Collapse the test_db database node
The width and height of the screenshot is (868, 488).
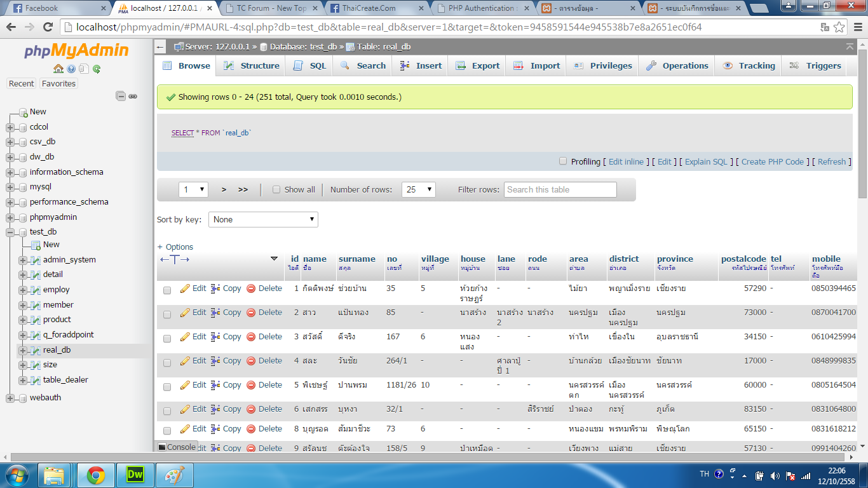pyautogui.click(x=10, y=233)
